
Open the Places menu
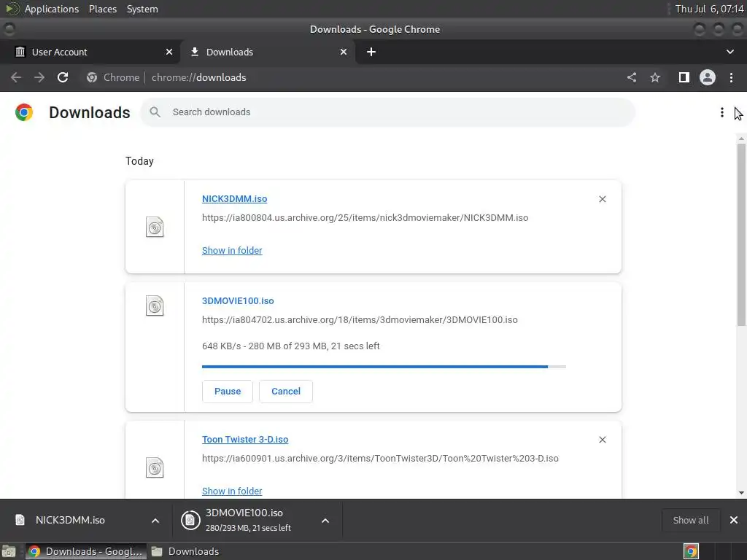[103, 9]
